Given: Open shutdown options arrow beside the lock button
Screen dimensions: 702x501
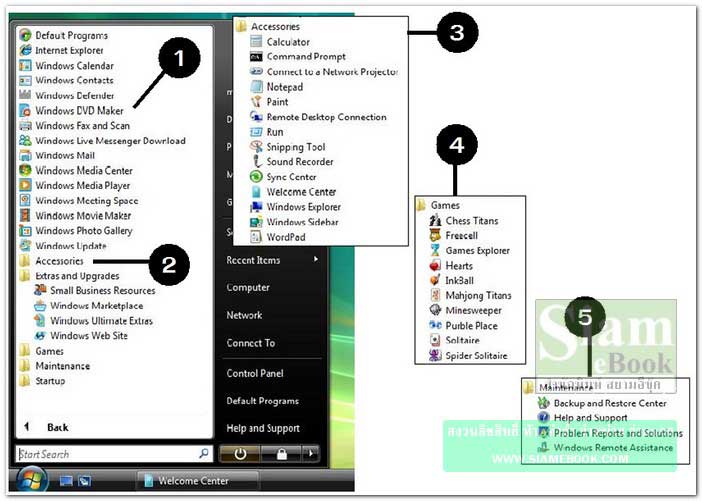Looking at the screenshot, I should coord(311,454).
